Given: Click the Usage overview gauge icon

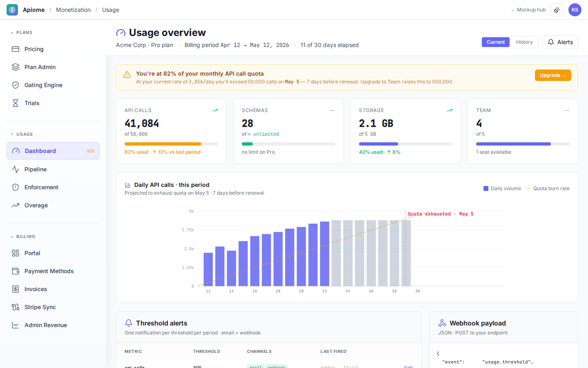Looking at the screenshot, I should pos(121,33).
